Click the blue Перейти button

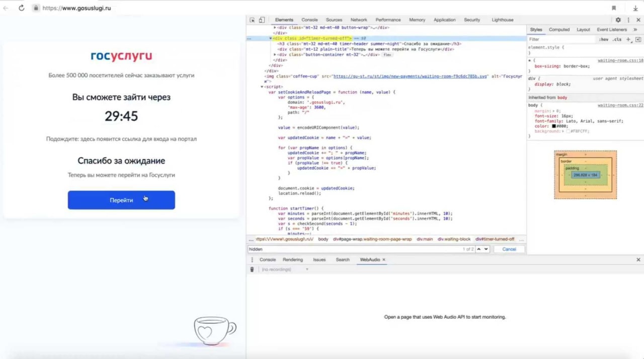(x=121, y=200)
